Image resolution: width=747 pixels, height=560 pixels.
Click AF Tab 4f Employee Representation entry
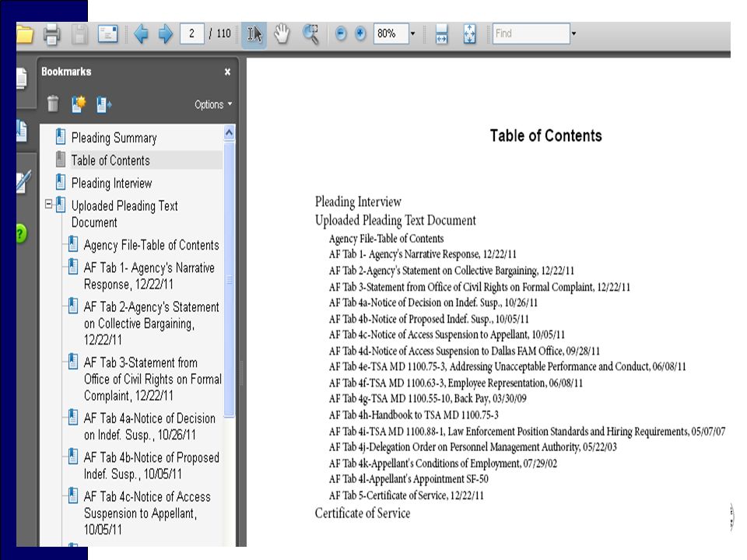pyautogui.click(x=456, y=383)
